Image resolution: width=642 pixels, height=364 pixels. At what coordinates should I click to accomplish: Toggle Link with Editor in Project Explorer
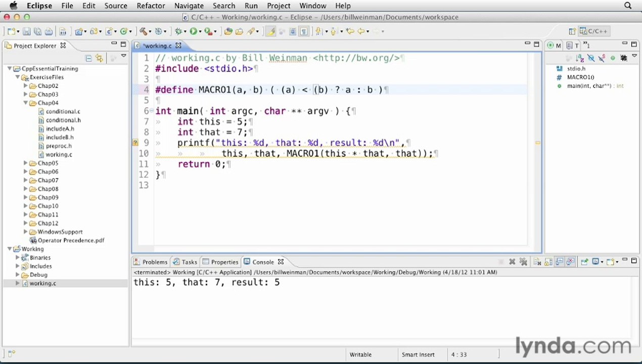tap(99, 58)
